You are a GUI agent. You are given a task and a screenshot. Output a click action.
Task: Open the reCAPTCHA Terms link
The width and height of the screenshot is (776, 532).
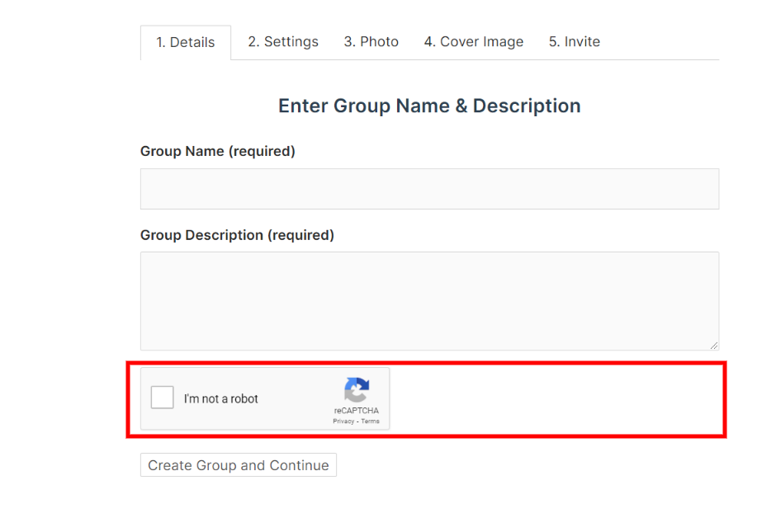pos(370,421)
